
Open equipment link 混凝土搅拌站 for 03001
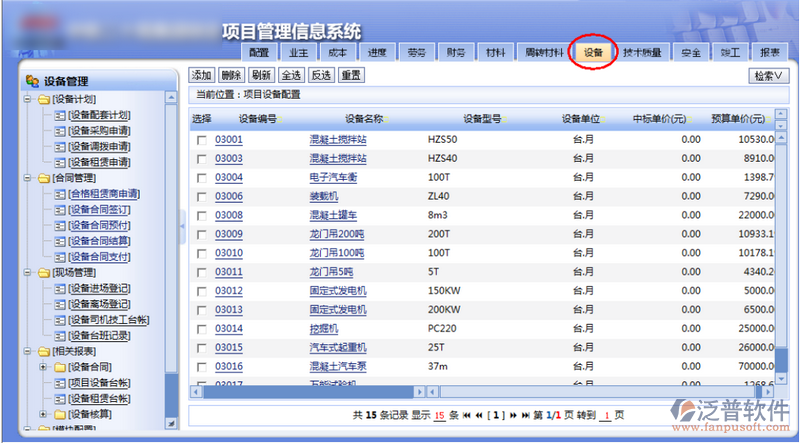click(x=338, y=140)
